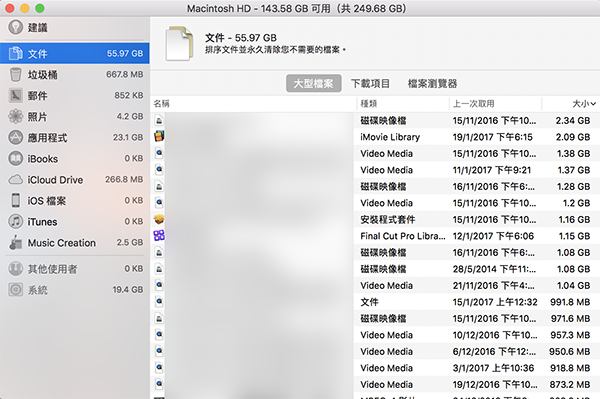This screenshot has height=399, width=600.
Task: Sort by the 上一次取用 column header
Action: (496, 104)
